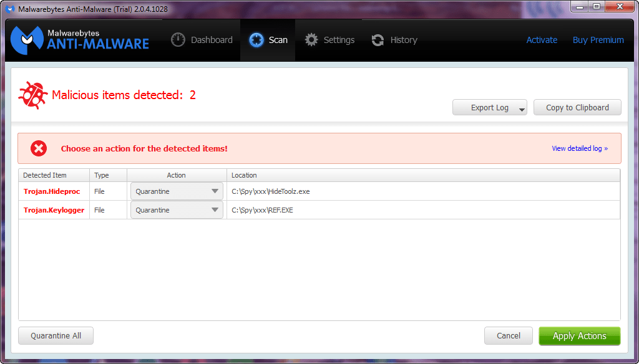Sort by the Type column header
This screenshot has height=364, width=639.
(108, 175)
